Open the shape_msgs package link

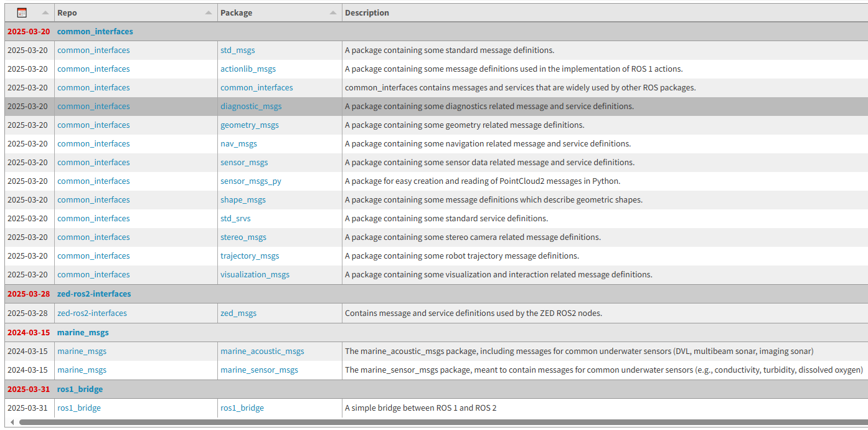pyautogui.click(x=243, y=199)
